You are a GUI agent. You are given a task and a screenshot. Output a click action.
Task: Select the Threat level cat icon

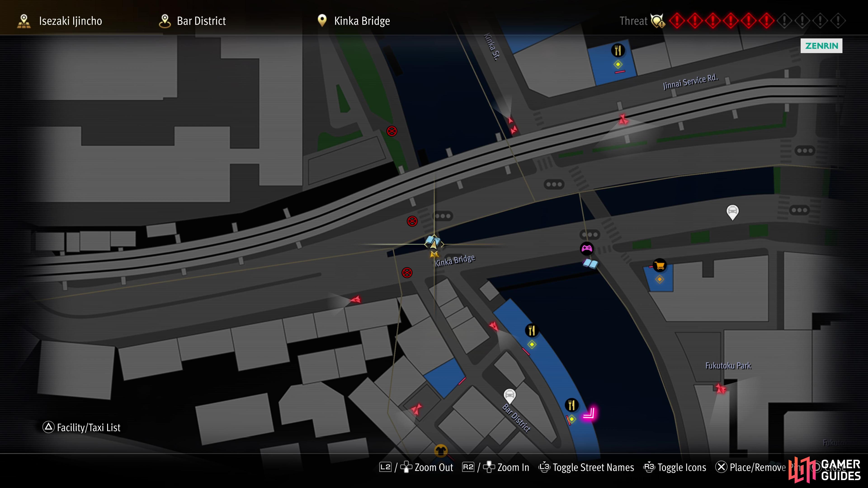[x=657, y=21]
